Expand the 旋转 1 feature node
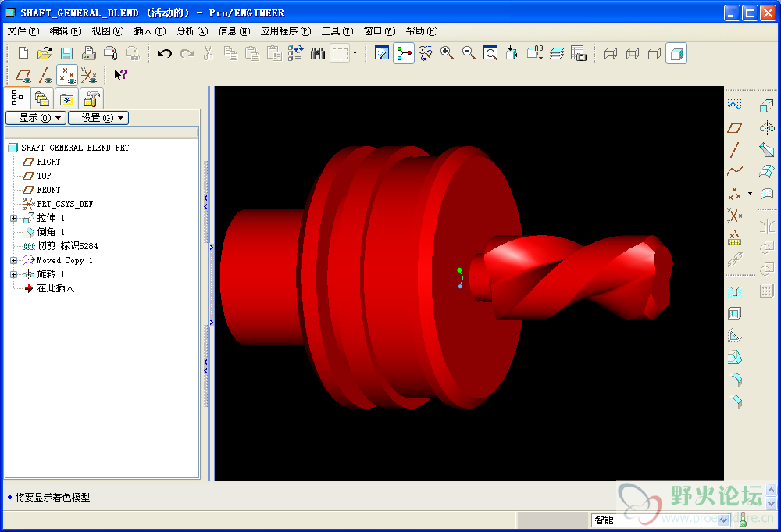The image size is (781, 532). (14, 274)
